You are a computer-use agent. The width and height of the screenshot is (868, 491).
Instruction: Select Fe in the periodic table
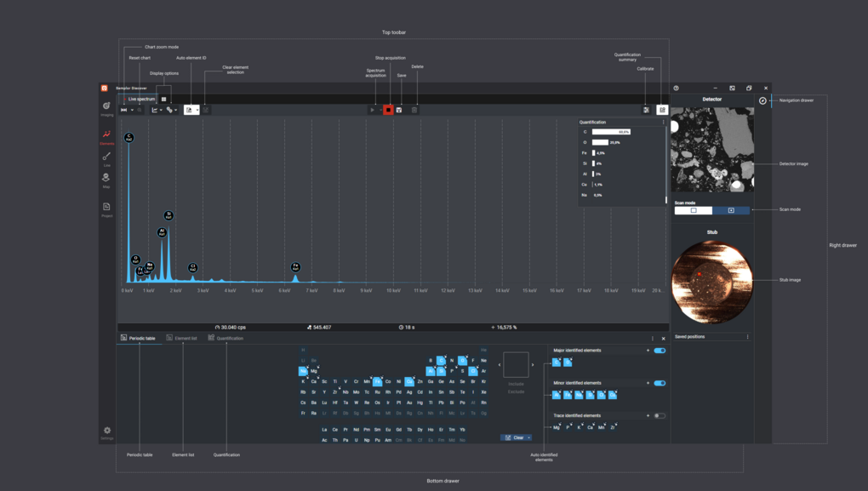coord(377,381)
